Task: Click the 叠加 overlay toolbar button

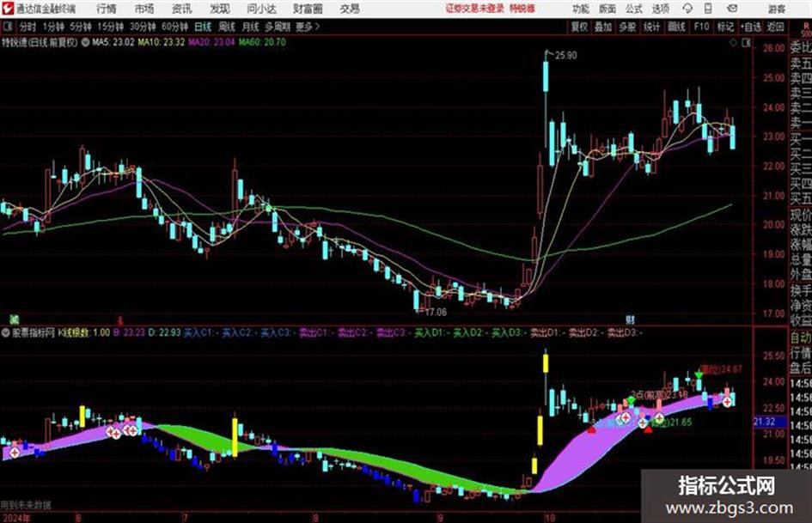Action: [x=603, y=27]
